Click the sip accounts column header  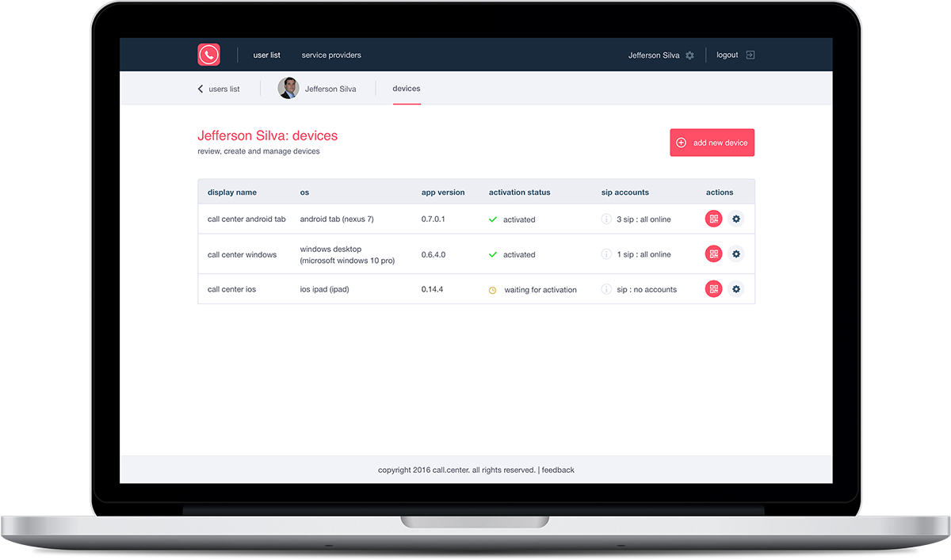tap(625, 192)
